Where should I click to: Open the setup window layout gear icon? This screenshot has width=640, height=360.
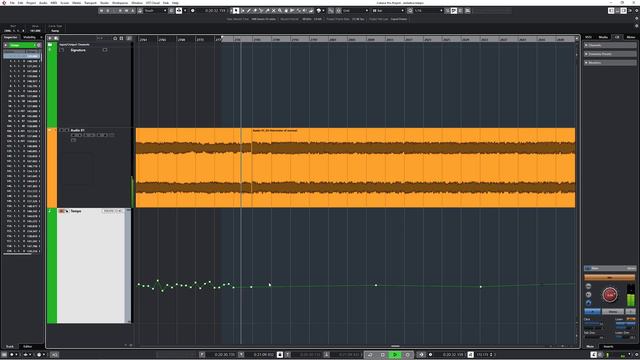(x=636, y=11)
